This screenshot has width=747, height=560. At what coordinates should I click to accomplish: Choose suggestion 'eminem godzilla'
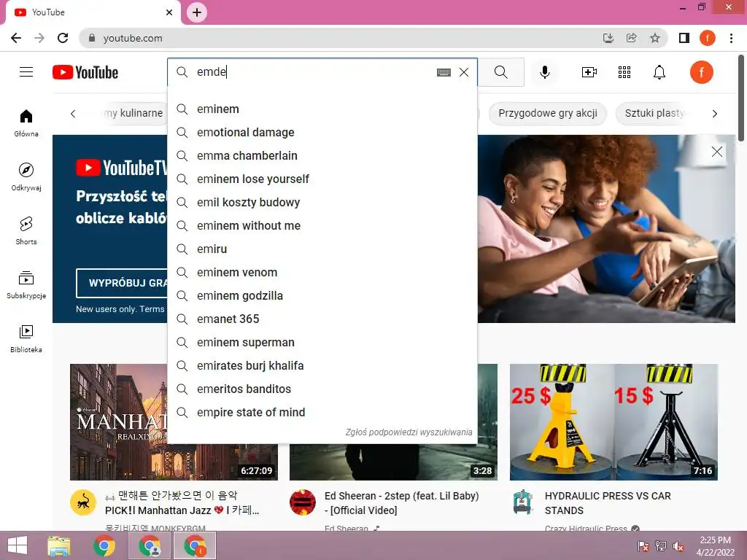click(322, 296)
